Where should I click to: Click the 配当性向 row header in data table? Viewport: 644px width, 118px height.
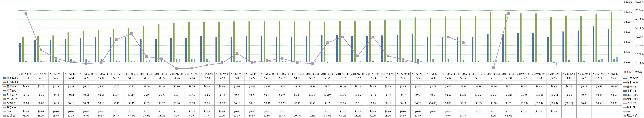pos(10,116)
